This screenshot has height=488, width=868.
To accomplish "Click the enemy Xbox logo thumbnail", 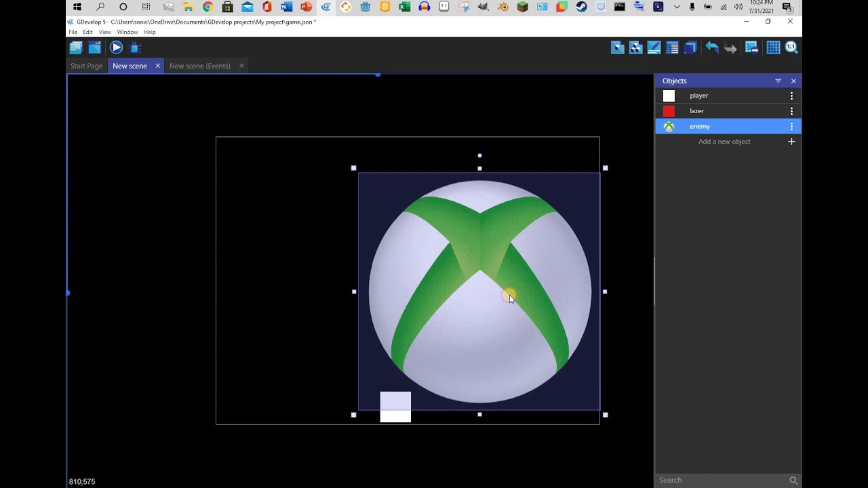I will pyautogui.click(x=669, y=127).
